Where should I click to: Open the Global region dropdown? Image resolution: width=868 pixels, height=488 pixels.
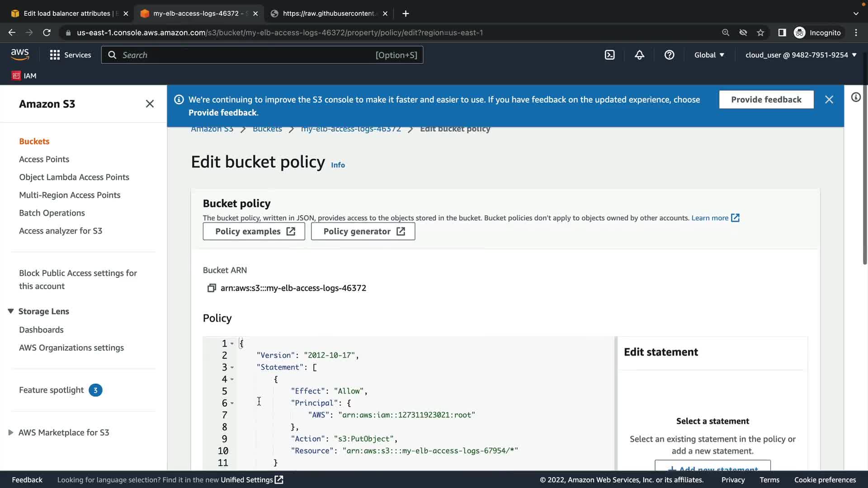[709, 55]
